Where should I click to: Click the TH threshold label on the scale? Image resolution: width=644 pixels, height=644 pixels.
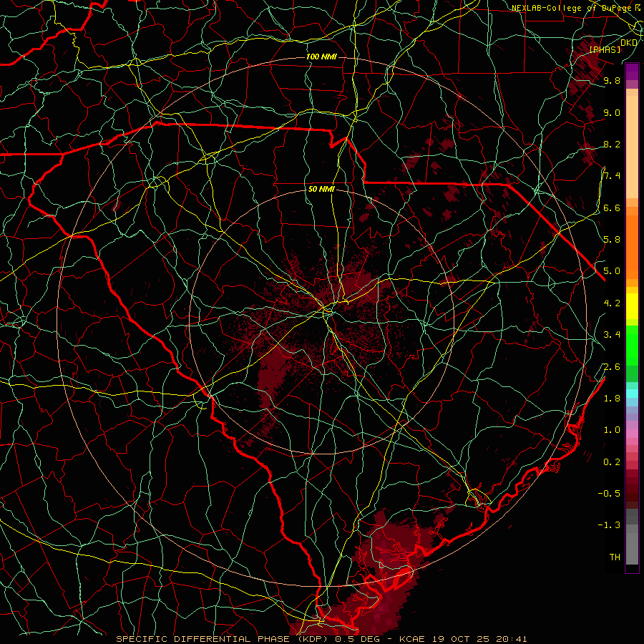point(615,557)
